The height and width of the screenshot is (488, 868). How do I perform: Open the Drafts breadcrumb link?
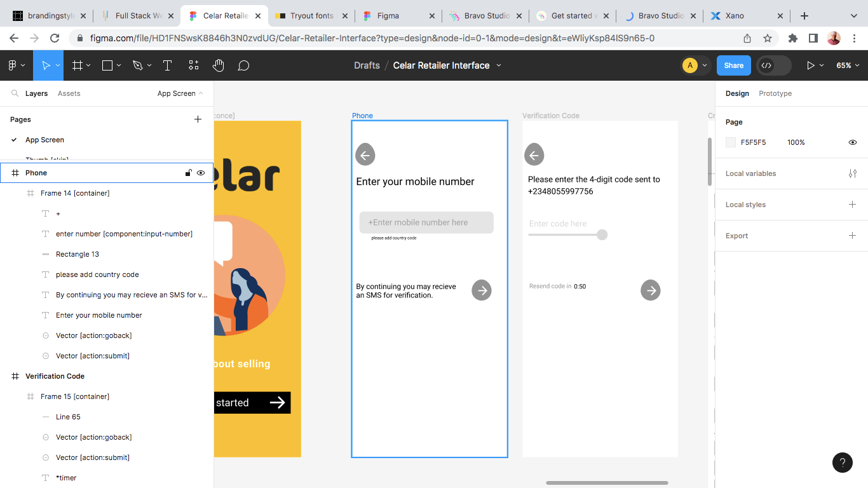367,65
